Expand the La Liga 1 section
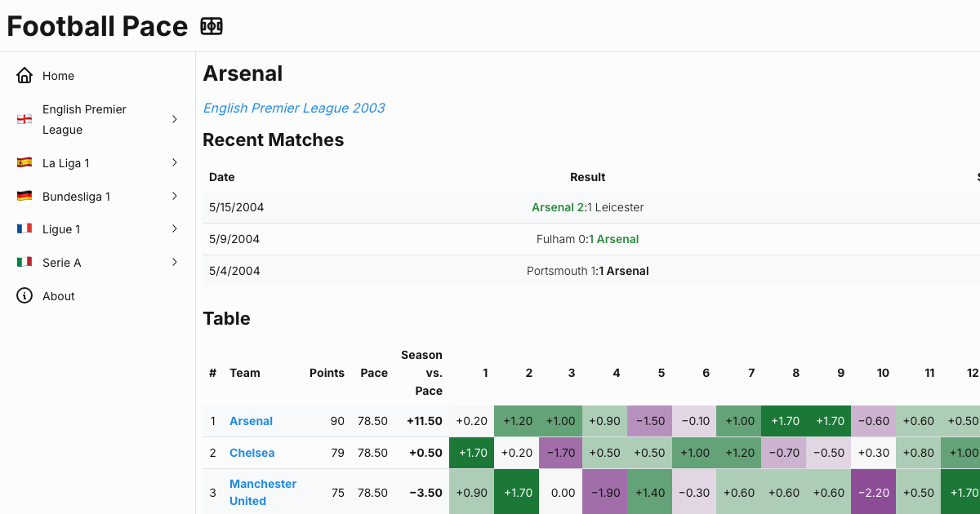 tap(173, 162)
